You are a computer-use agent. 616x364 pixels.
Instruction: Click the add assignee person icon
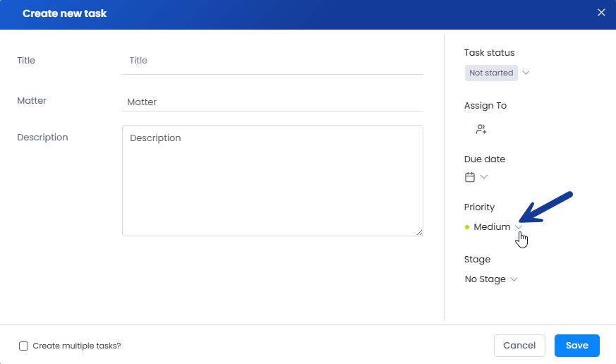tap(481, 129)
